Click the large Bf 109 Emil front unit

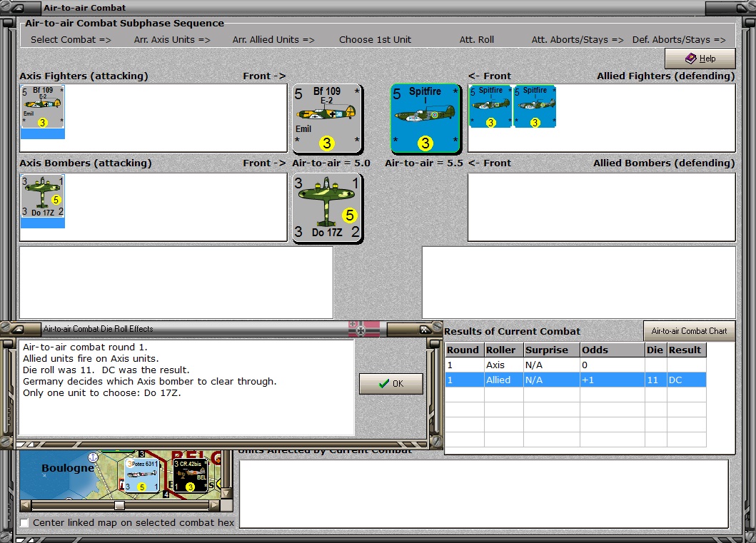pyautogui.click(x=328, y=118)
